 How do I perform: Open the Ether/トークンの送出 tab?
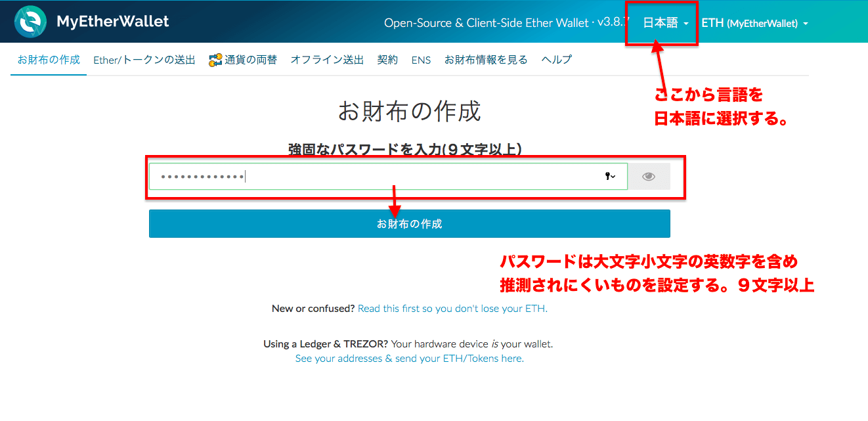point(144,60)
